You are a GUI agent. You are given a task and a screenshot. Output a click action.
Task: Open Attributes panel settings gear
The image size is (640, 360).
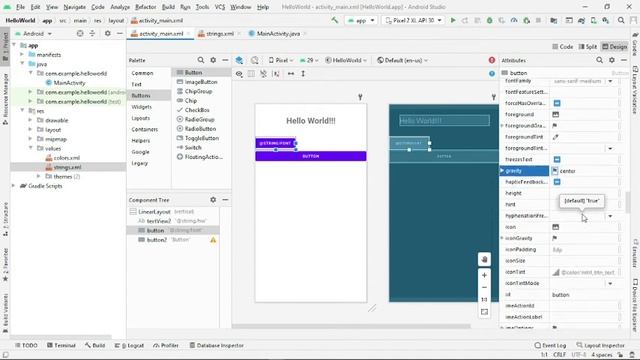point(611,60)
